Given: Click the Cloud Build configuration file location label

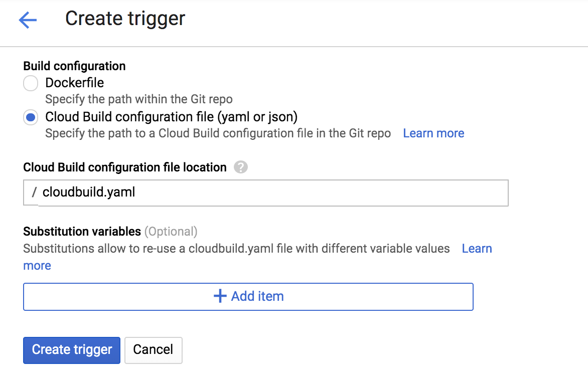Looking at the screenshot, I should [125, 167].
